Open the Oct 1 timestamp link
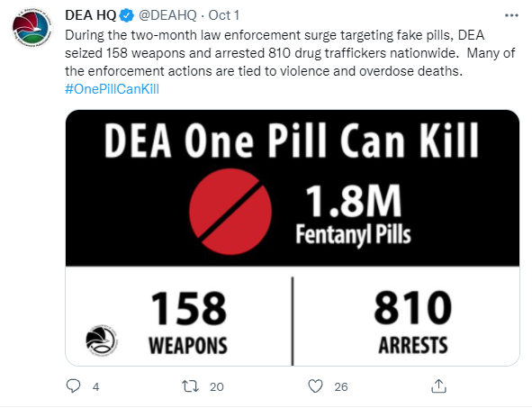Viewport: 532px width, 408px height. pyautogui.click(x=224, y=15)
